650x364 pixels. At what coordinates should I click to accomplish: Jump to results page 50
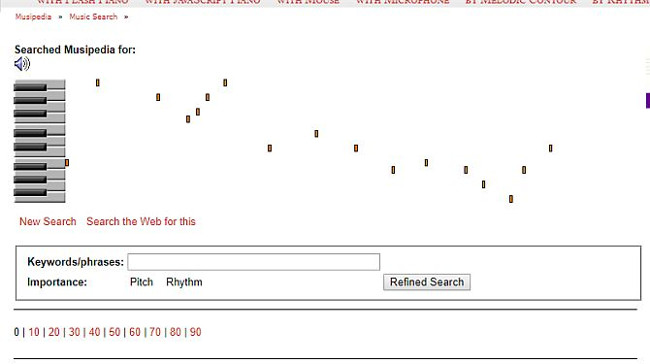click(x=114, y=332)
